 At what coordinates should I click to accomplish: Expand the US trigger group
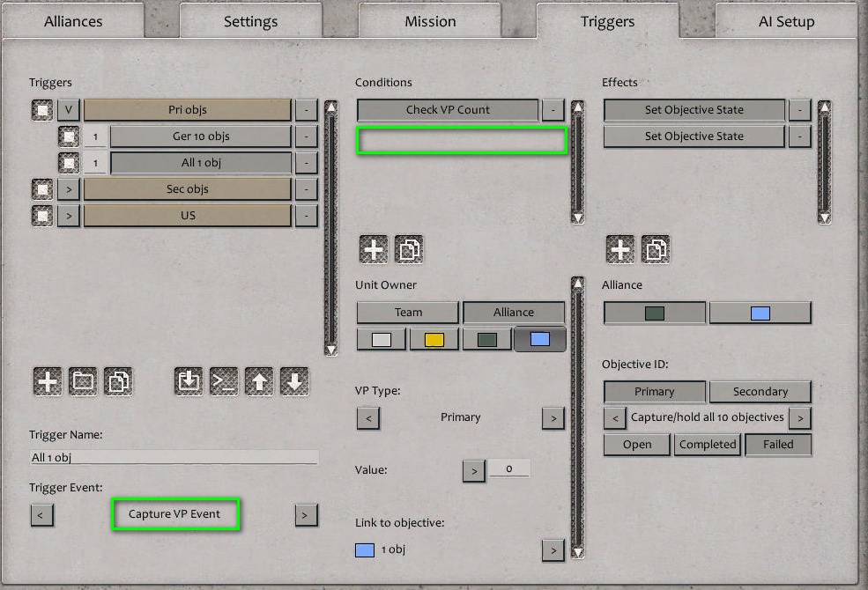[69, 217]
